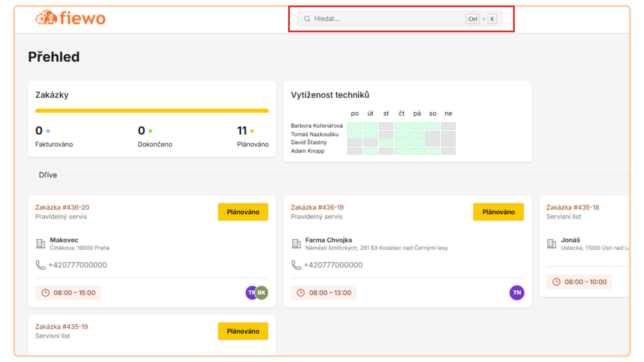The height and width of the screenshot is (362, 644).
Task: Open Zakázka #435-18 link
Action: [573, 207]
